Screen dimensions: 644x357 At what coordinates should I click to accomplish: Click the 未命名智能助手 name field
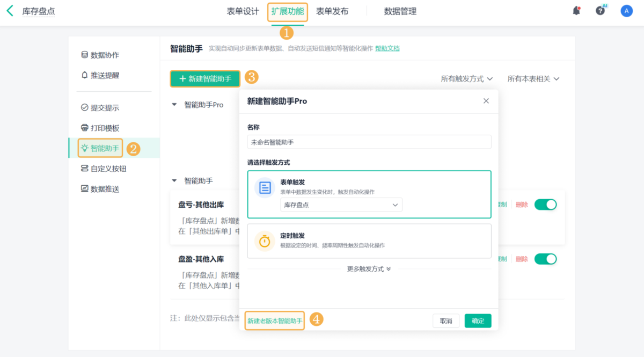coord(369,142)
